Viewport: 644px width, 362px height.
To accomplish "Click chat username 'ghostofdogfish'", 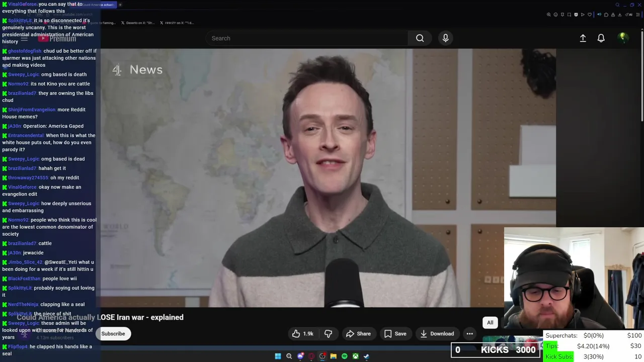I will 25,51.
